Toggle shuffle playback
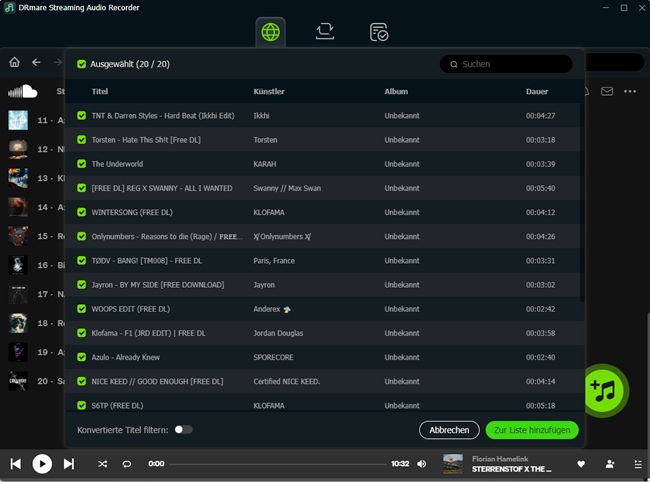650x482 pixels. coord(102,464)
